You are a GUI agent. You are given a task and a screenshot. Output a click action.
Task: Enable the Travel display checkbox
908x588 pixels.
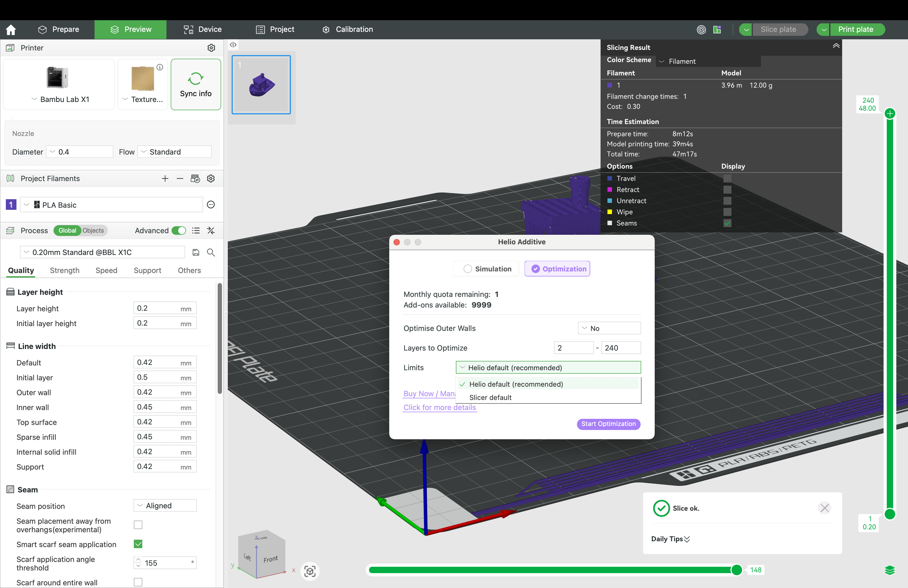coord(727,178)
